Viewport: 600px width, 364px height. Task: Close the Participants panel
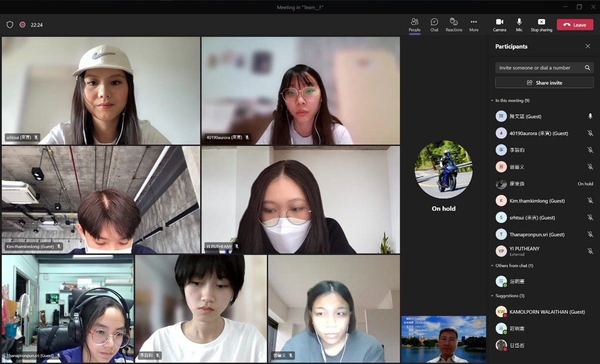587,46
